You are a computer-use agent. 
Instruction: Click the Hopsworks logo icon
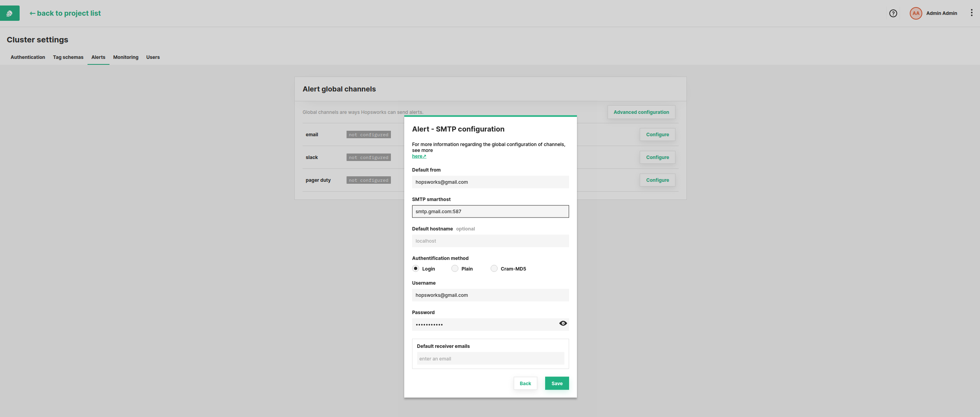[x=9, y=13]
